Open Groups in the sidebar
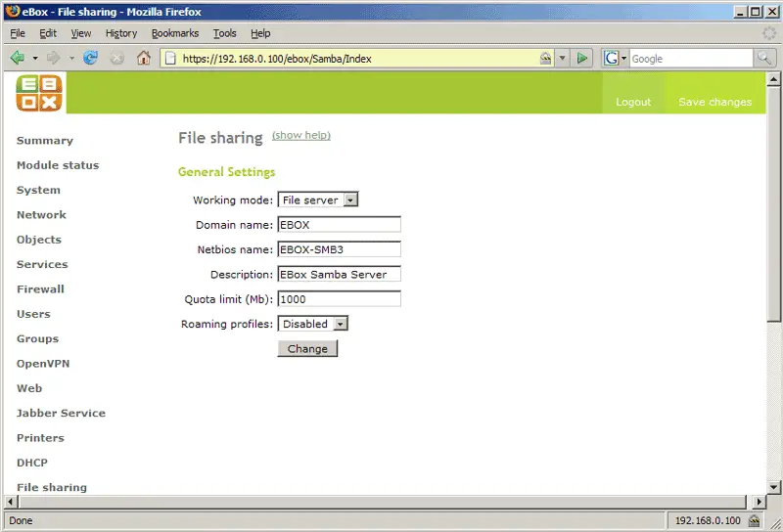The image size is (783, 532). 37,339
